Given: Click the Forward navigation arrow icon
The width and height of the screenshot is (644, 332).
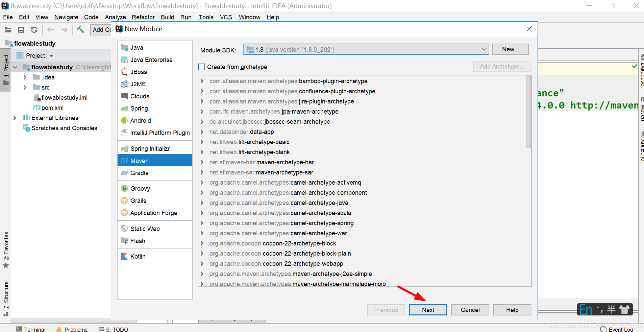Looking at the screenshot, I should pos(64,30).
